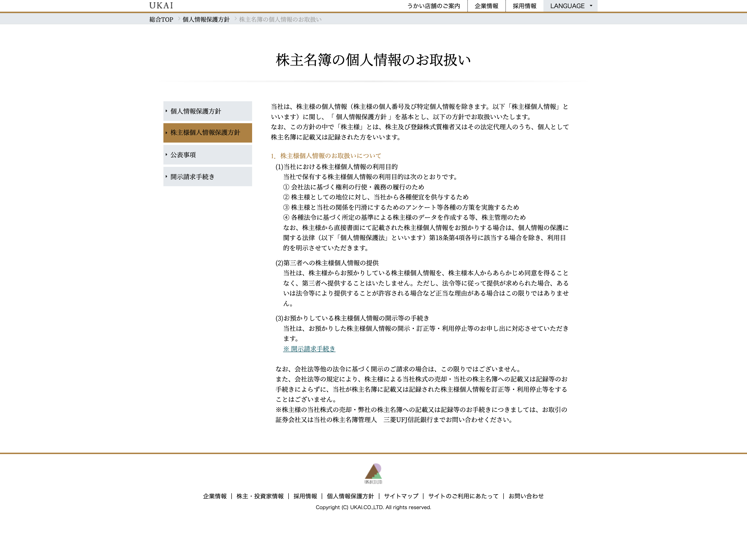747x560 pixels.
Task: Open footer サイトのご利用にあたって link
Action: click(x=463, y=496)
